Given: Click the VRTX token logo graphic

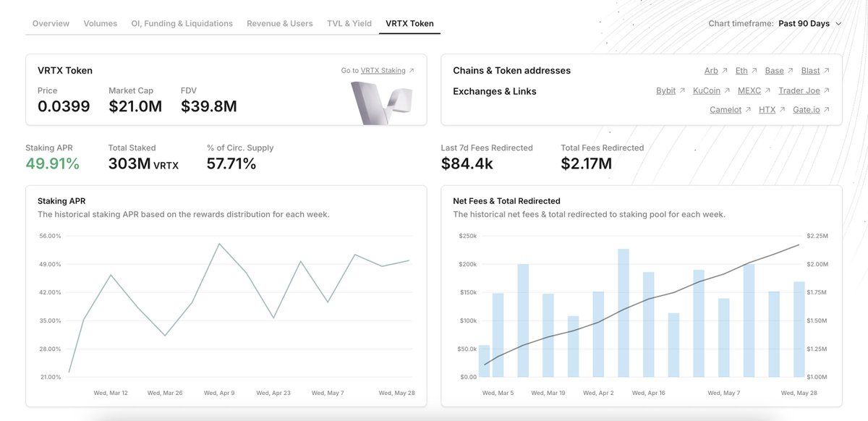Looking at the screenshot, I should click(382, 103).
